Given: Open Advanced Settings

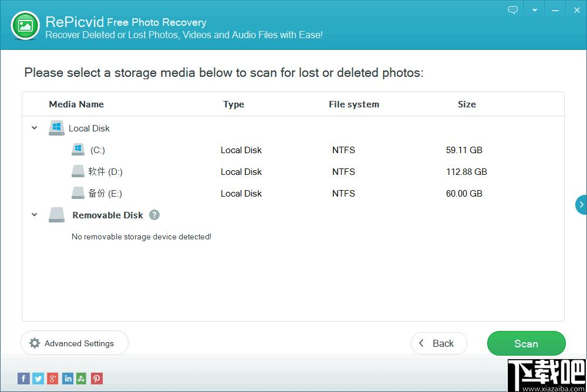Looking at the screenshot, I should 75,343.
